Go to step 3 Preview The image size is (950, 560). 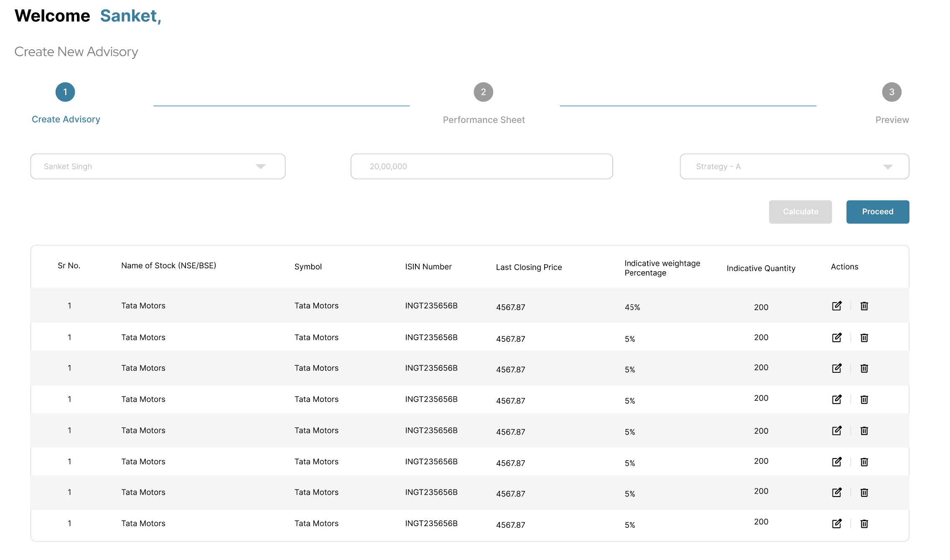(891, 92)
